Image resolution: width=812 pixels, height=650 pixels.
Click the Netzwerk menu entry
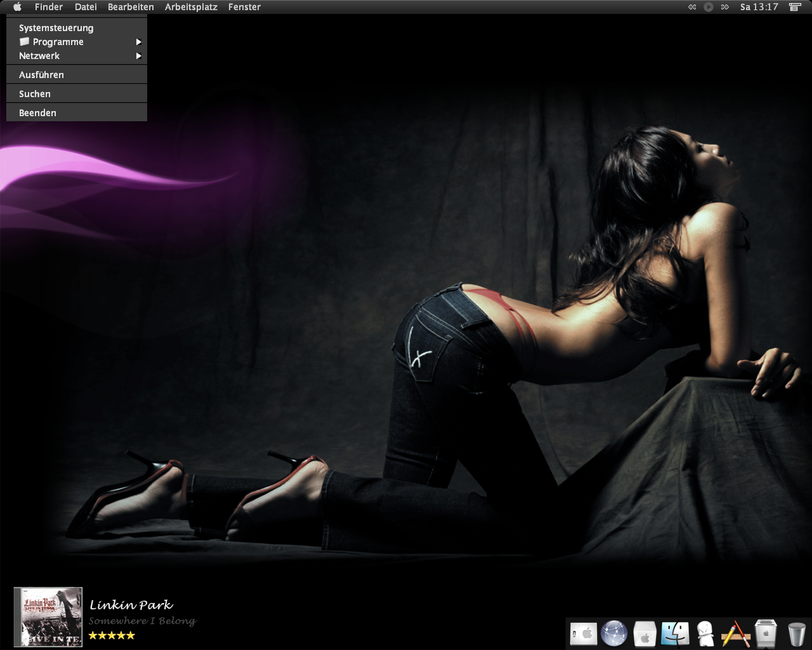pos(77,56)
